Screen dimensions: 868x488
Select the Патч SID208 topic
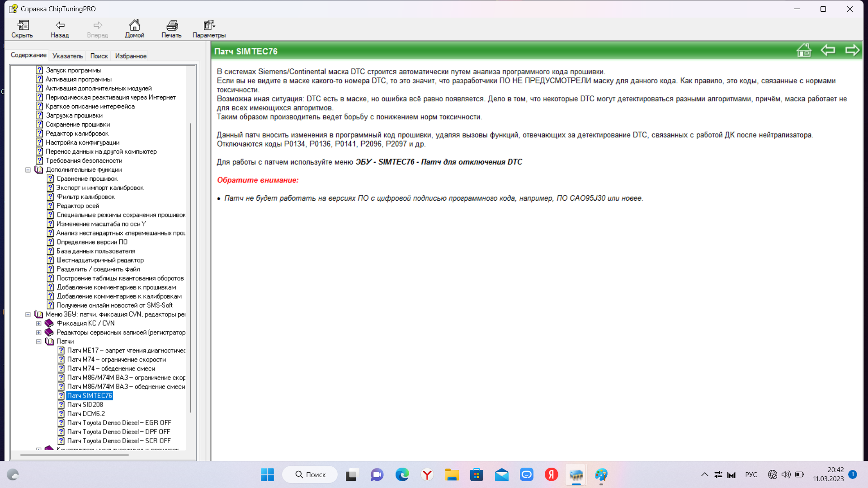85,405
